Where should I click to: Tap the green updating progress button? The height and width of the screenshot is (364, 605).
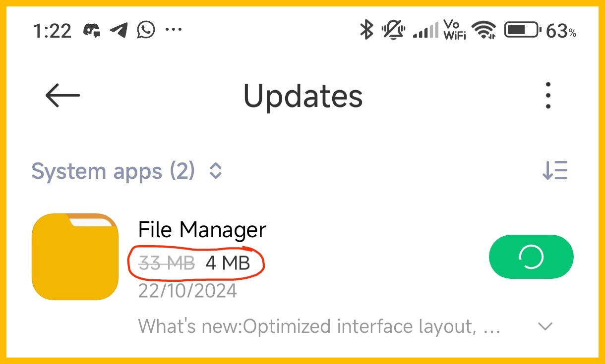pyautogui.click(x=531, y=257)
